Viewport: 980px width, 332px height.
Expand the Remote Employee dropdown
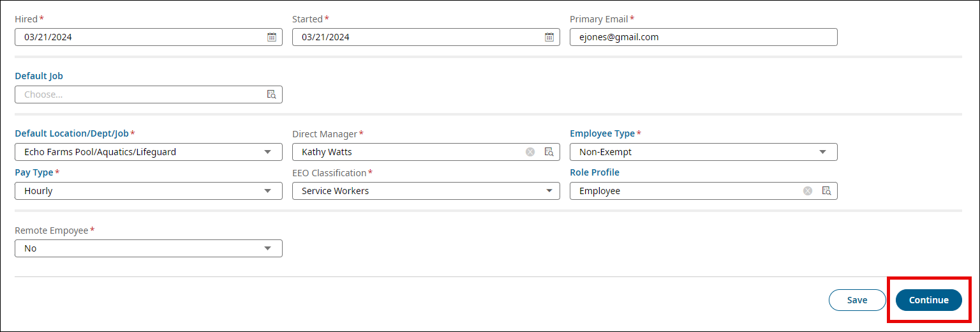tap(267, 248)
